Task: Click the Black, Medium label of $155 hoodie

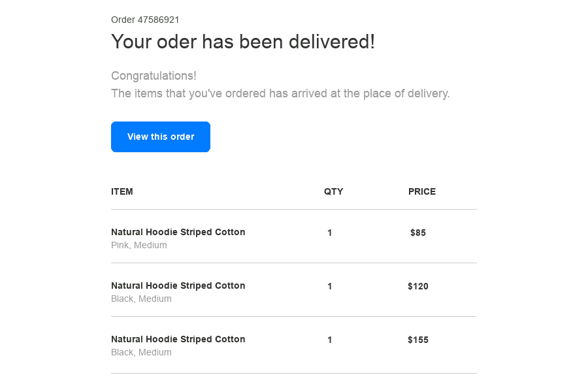Action: click(141, 352)
